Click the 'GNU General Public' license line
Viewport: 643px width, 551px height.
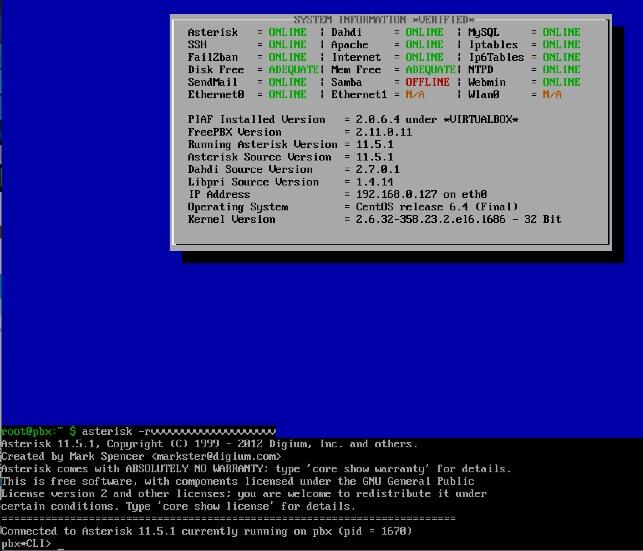(237, 481)
